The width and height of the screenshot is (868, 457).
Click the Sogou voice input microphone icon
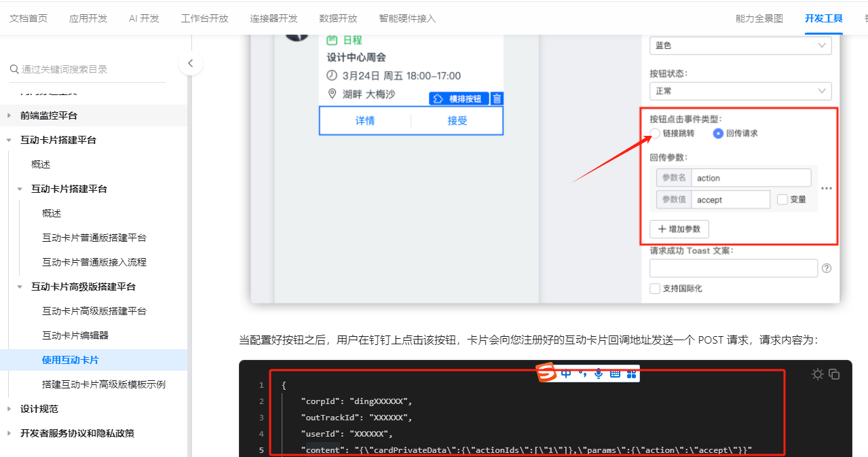599,373
